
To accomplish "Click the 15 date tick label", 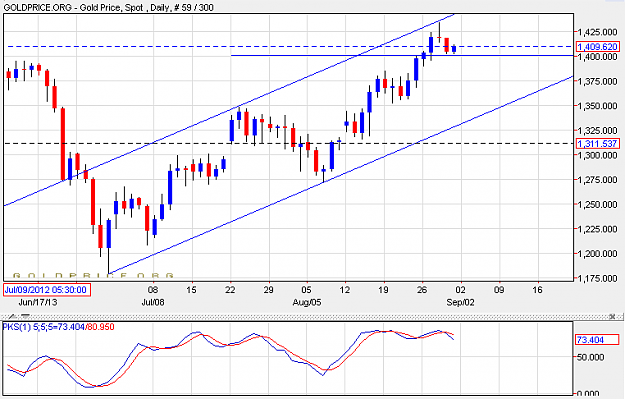I will pyautogui.click(x=191, y=290).
